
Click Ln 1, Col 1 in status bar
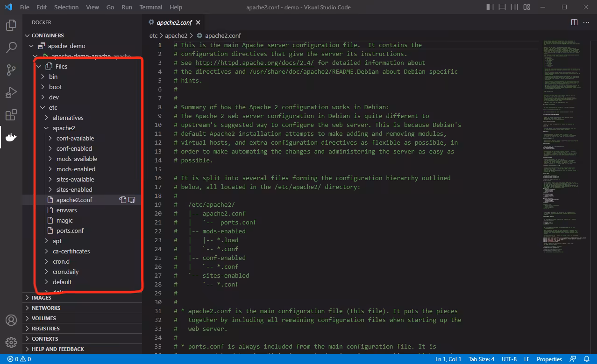(x=448, y=359)
